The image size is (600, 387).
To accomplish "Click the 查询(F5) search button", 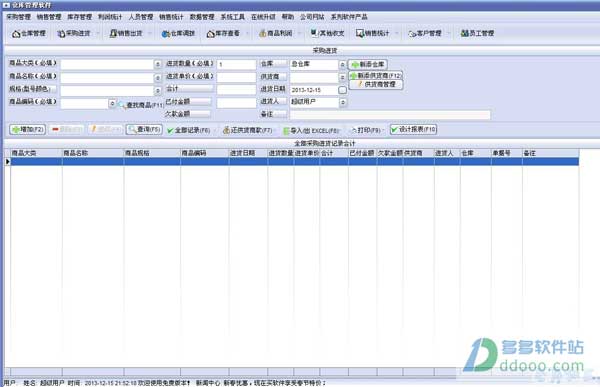I will click(144, 129).
